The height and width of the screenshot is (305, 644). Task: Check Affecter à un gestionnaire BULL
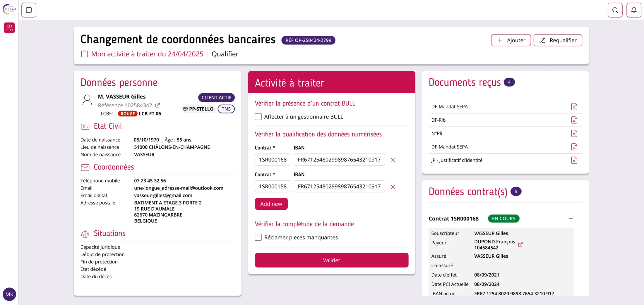coord(258,117)
